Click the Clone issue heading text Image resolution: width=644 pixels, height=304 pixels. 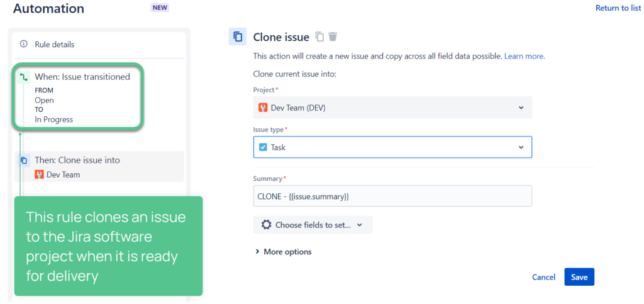tap(281, 37)
